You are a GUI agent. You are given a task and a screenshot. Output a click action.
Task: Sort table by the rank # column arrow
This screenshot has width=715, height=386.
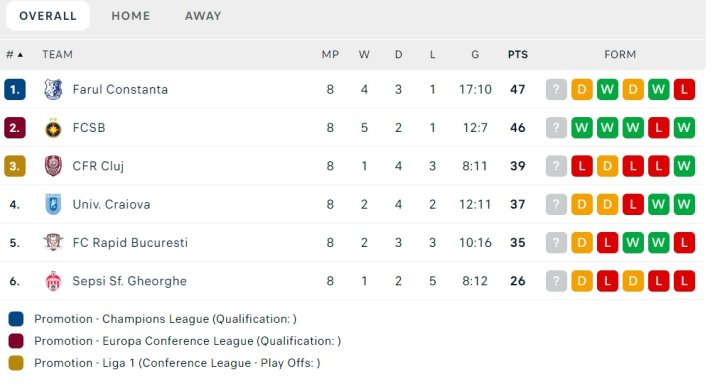pos(20,55)
